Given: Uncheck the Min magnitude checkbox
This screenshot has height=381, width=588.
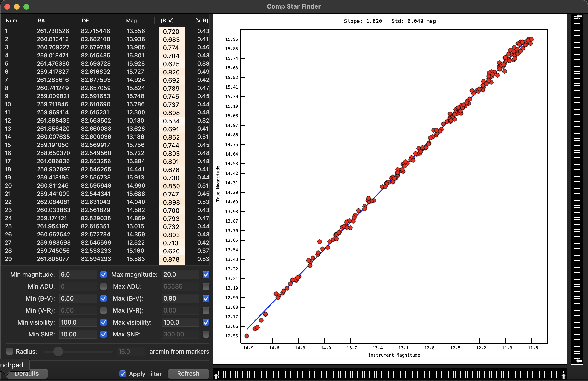Looking at the screenshot, I should tap(104, 275).
